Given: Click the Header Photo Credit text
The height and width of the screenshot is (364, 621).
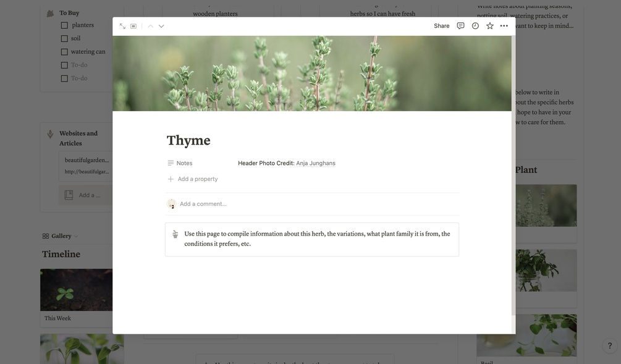Looking at the screenshot, I should 266,163.
